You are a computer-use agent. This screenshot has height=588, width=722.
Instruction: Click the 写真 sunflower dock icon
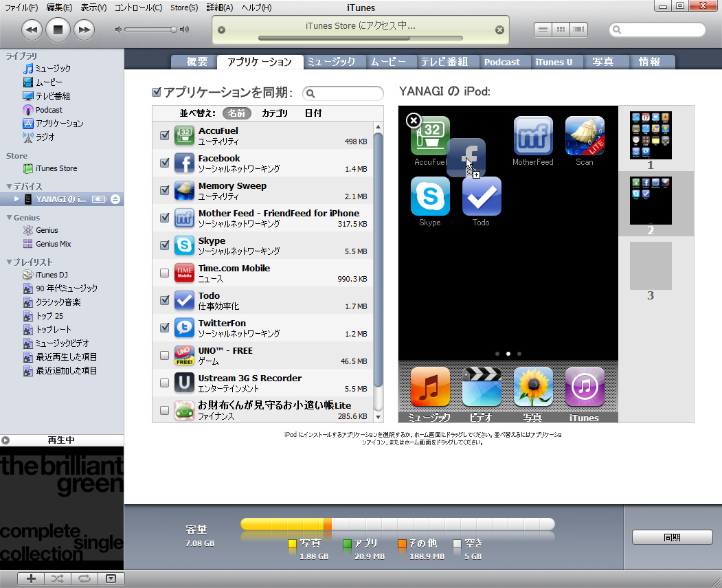[533, 387]
